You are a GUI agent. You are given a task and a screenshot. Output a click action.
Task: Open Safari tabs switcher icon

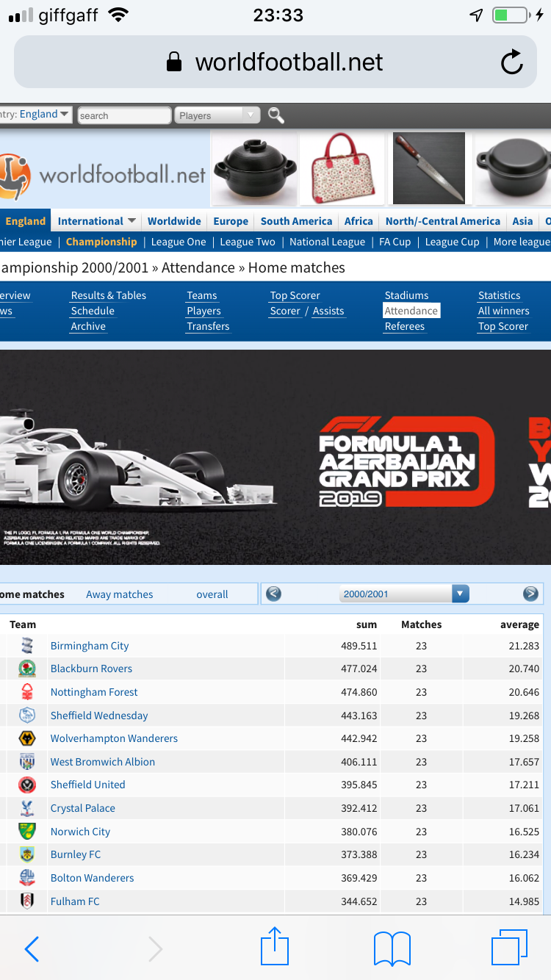click(509, 947)
